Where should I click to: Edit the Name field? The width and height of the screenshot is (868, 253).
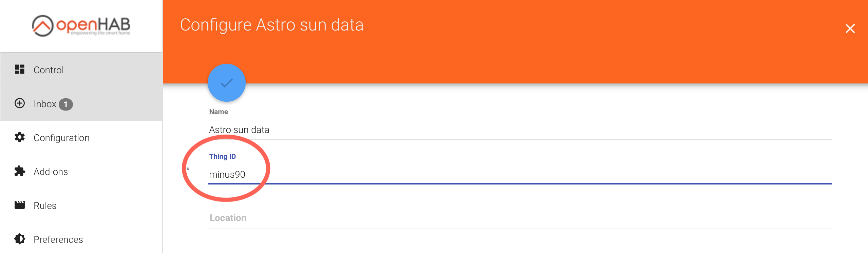[519, 130]
